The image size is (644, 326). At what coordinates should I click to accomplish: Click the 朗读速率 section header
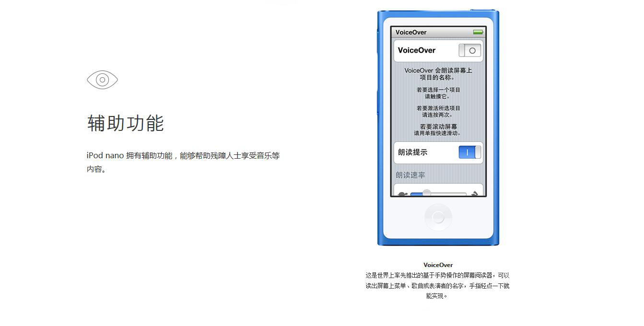pyautogui.click(x=410, y=175)
